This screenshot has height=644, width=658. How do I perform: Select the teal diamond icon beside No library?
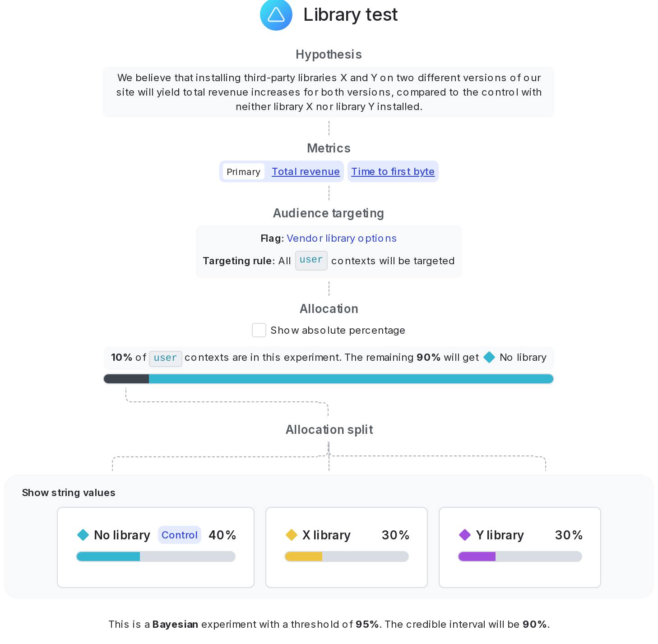[83, 535]
